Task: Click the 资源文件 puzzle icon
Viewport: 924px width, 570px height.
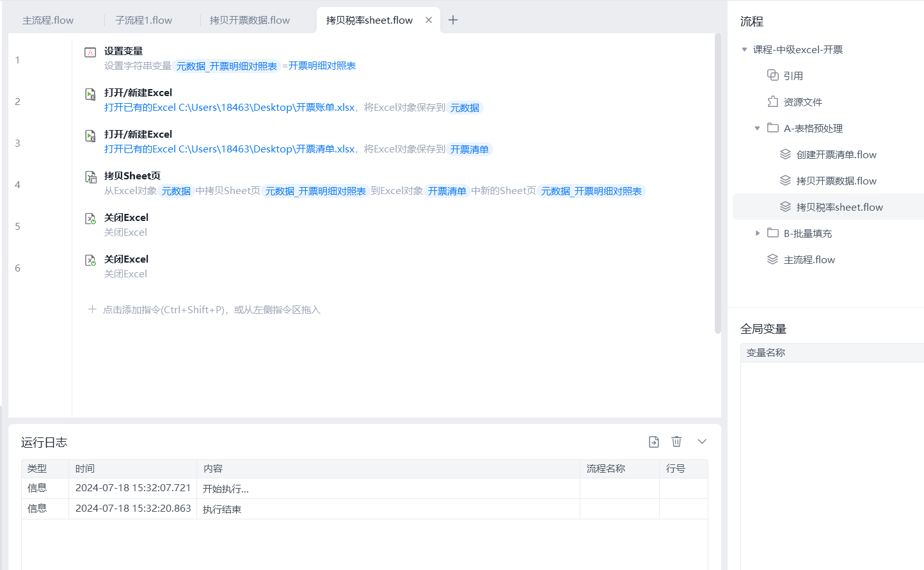Action: tap(773, 102)
